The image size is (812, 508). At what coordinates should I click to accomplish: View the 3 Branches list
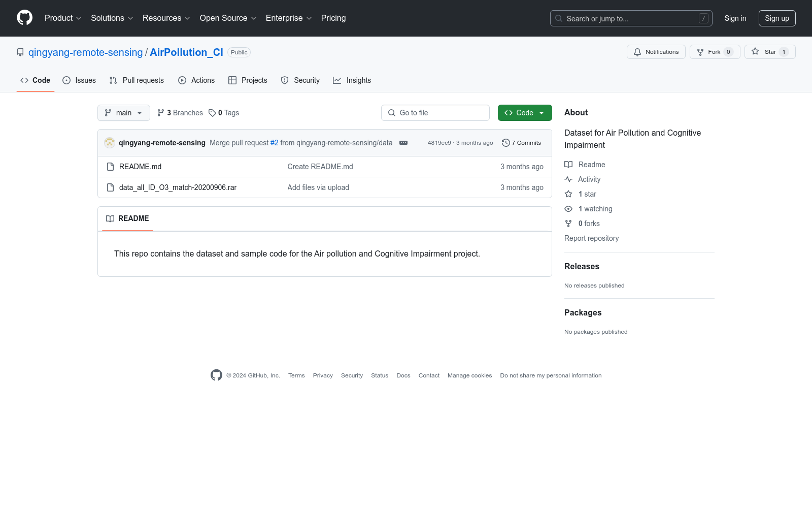180,113
